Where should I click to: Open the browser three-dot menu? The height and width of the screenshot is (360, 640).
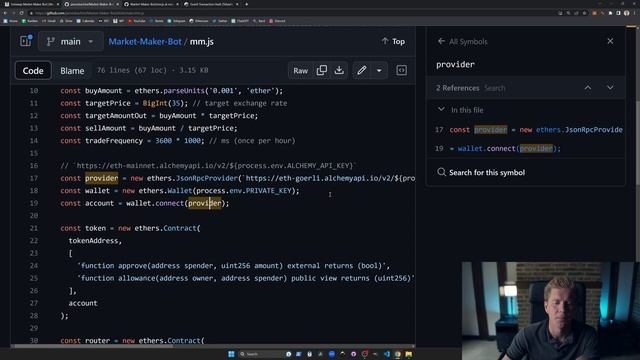click(x=635, y=13)
